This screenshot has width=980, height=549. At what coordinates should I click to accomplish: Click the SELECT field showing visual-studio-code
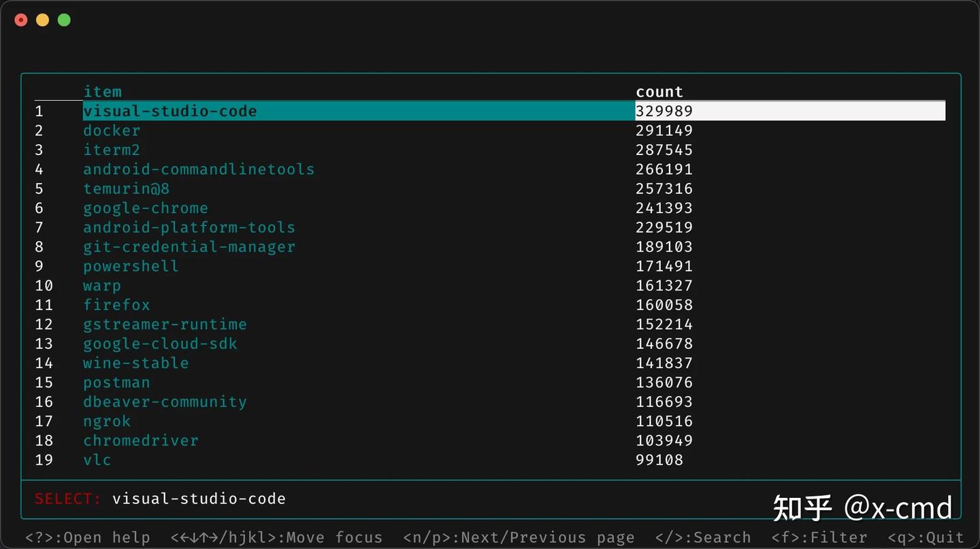click(199, 499)
